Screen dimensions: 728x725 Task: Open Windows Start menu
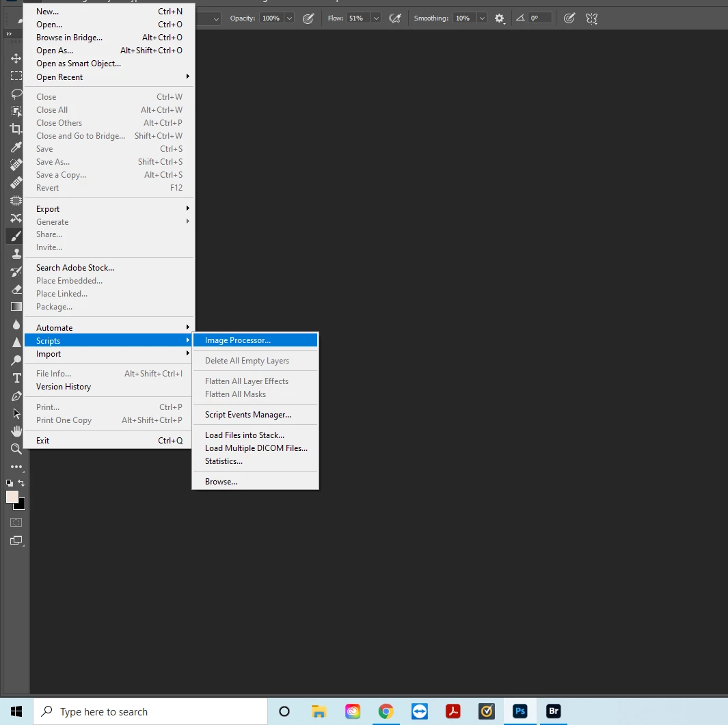(16, 711)
